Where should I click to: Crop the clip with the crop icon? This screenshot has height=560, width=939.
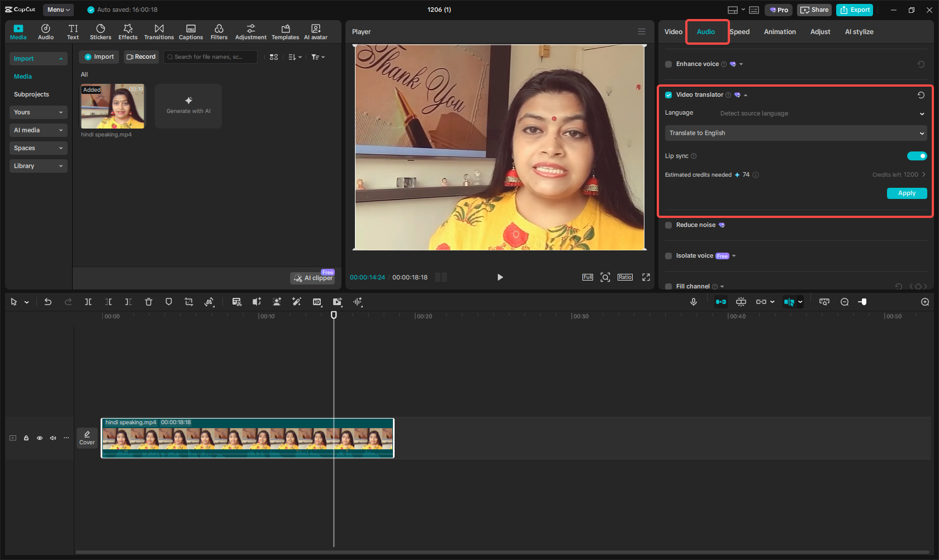click(188, 302)
